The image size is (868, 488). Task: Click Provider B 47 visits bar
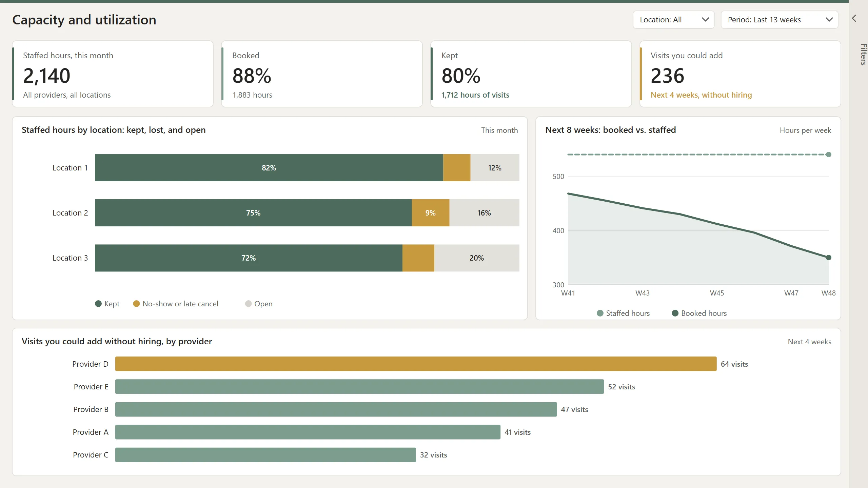[x=336, y=409]
